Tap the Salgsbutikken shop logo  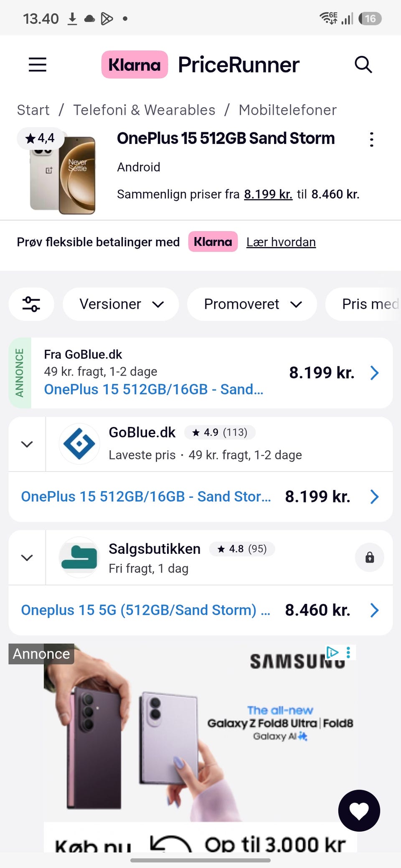(79, 558)
